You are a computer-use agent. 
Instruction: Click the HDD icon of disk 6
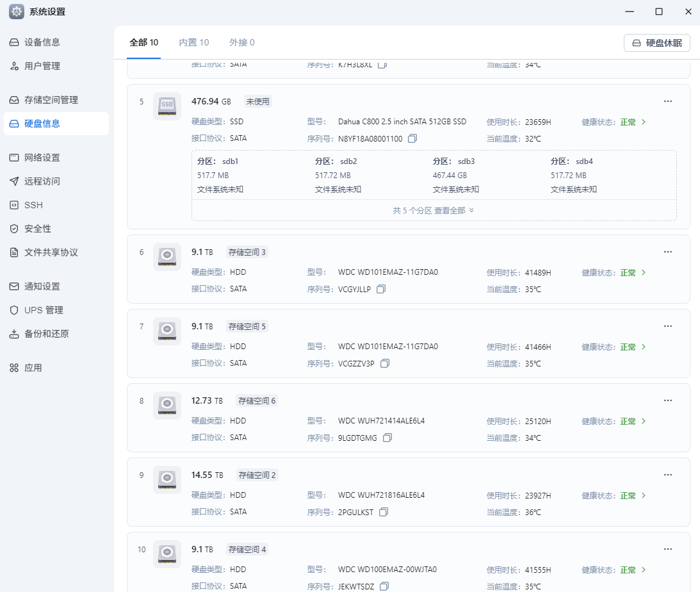click(x=167, y=257)
